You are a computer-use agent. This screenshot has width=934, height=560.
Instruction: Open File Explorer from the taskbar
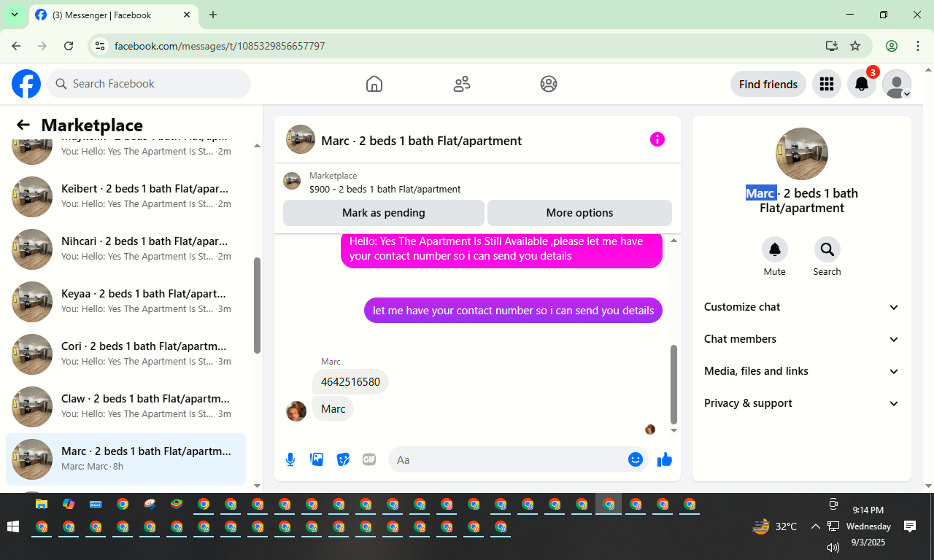[x=42, y=504]
